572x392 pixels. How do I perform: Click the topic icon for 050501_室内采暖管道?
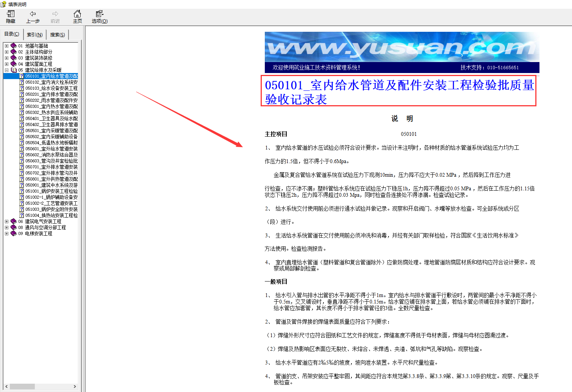click(22, 131)
